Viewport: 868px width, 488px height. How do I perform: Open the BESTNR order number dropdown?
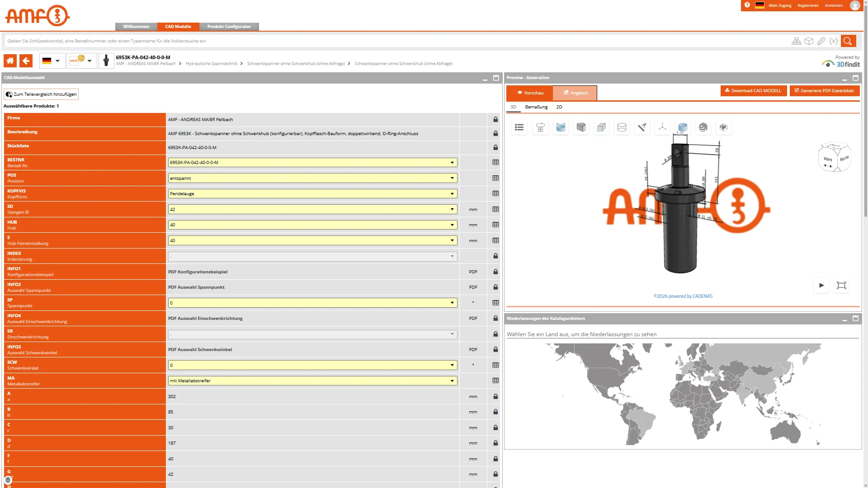click(x=312, y=163)
